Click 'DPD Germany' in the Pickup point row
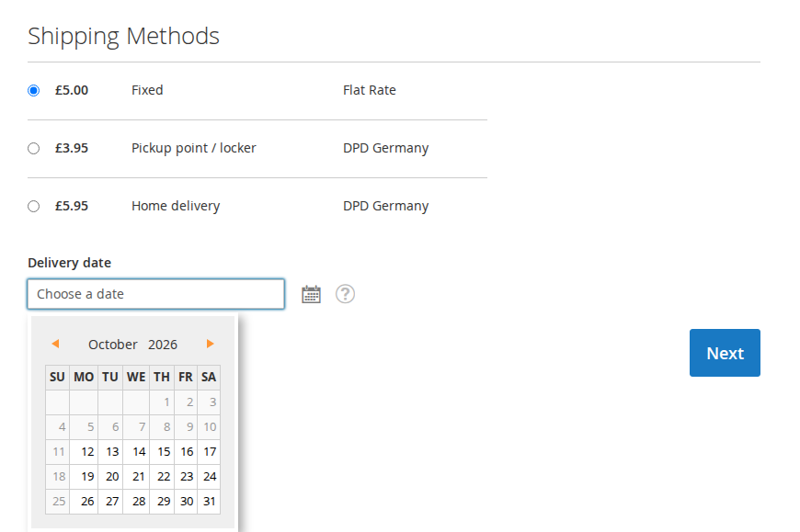 coord(385,148)
